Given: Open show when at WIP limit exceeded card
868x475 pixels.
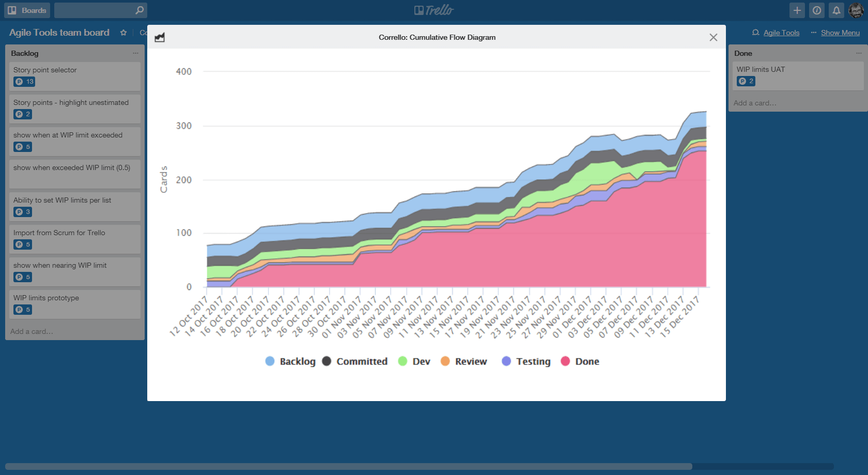Looking at the screenshot, I should pyautogui.click(x=75, y=142).
